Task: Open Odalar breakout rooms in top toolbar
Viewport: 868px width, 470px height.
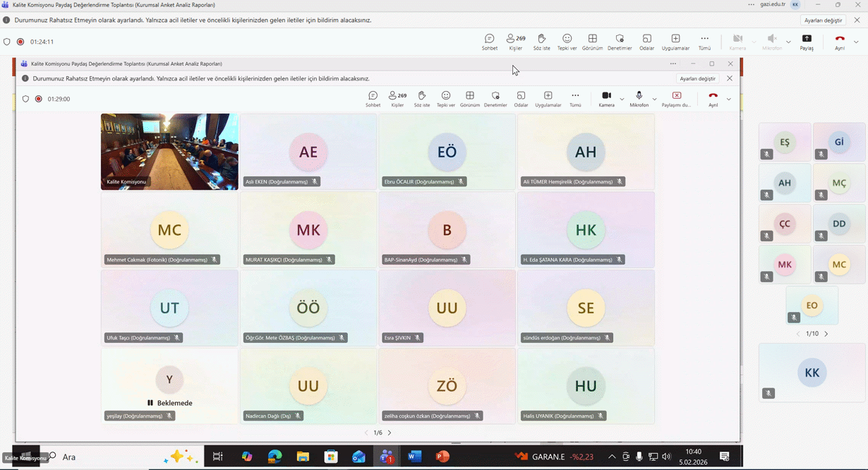Action: (646, 42)
